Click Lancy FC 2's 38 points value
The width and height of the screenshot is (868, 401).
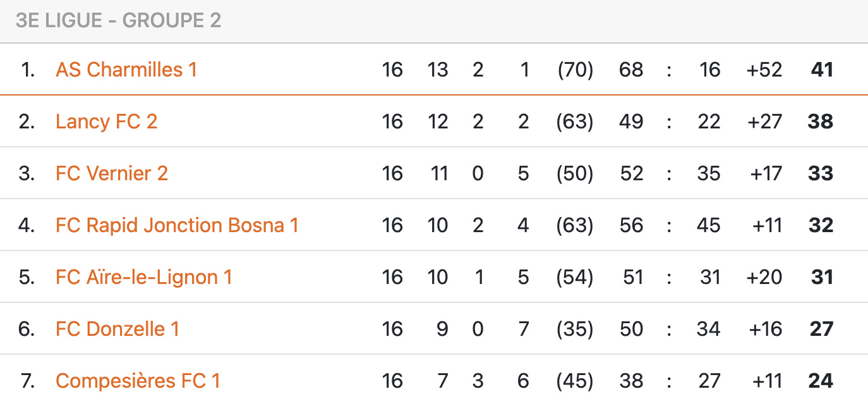[821, 121]
